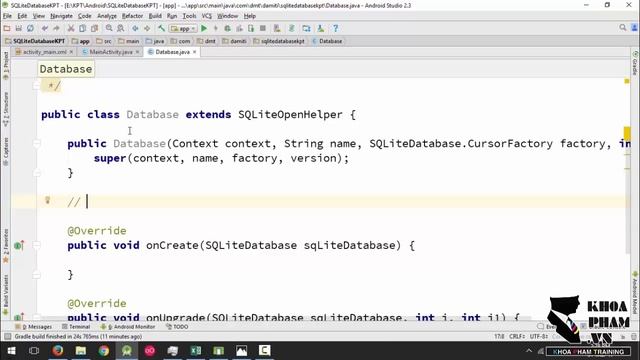
Task: Click the yellow warning stripe on scrollbar
Action: [627, 134]
